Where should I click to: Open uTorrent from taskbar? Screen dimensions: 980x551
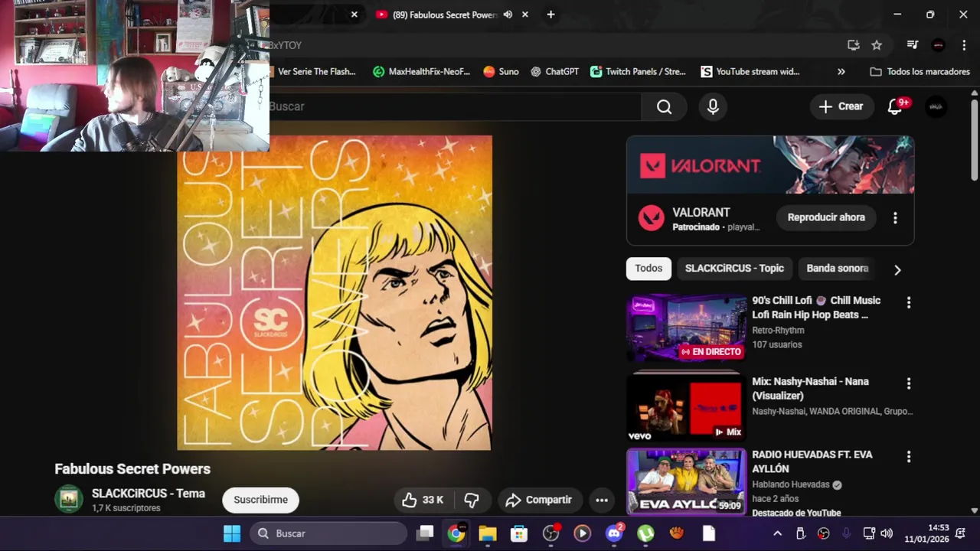(x=645, y=533)
